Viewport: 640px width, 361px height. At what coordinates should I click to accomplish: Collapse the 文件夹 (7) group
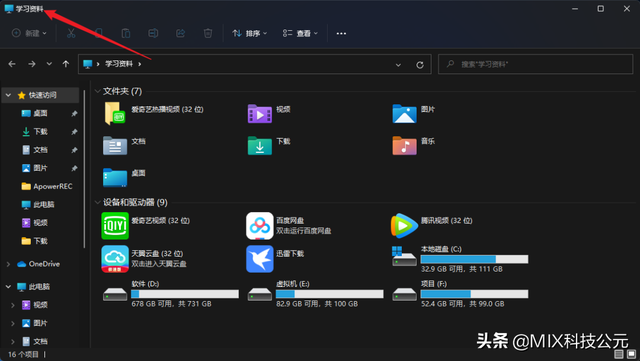[98, 91]
